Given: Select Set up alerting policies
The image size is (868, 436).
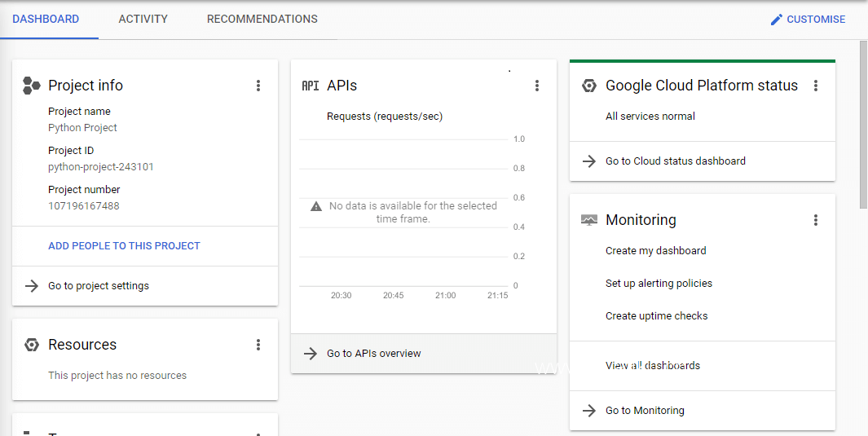Looking at the screenshot, I should [x=659, y=284].
